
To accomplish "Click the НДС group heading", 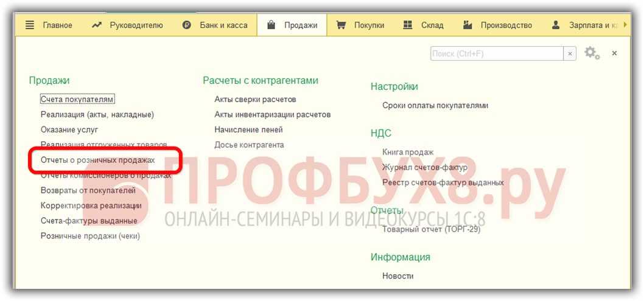I will coord(381,133).
